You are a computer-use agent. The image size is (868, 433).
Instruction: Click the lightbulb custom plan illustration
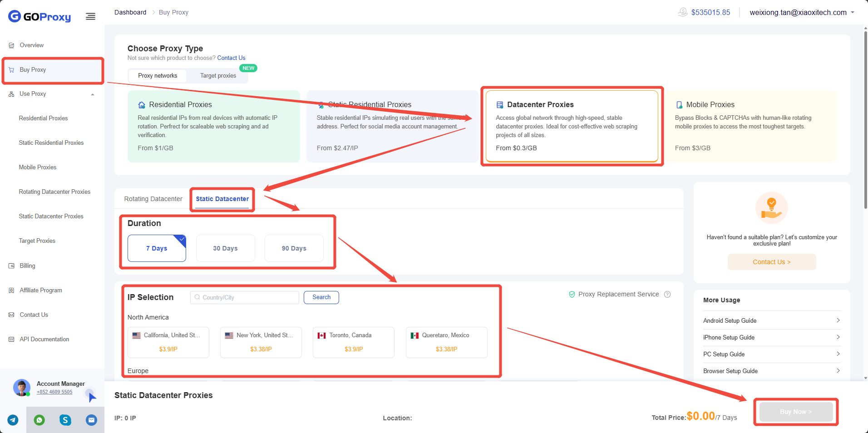(772, 208)
